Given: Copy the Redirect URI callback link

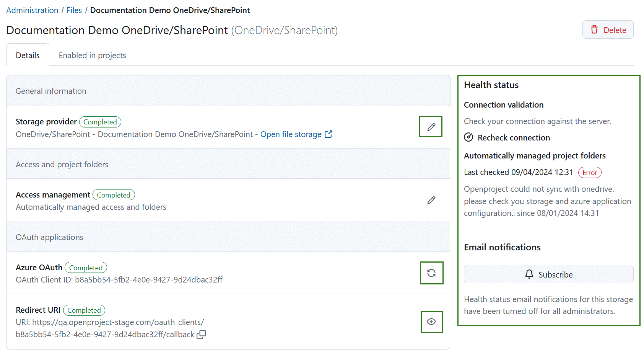Looking at the screenshot, I should (200, 334).
